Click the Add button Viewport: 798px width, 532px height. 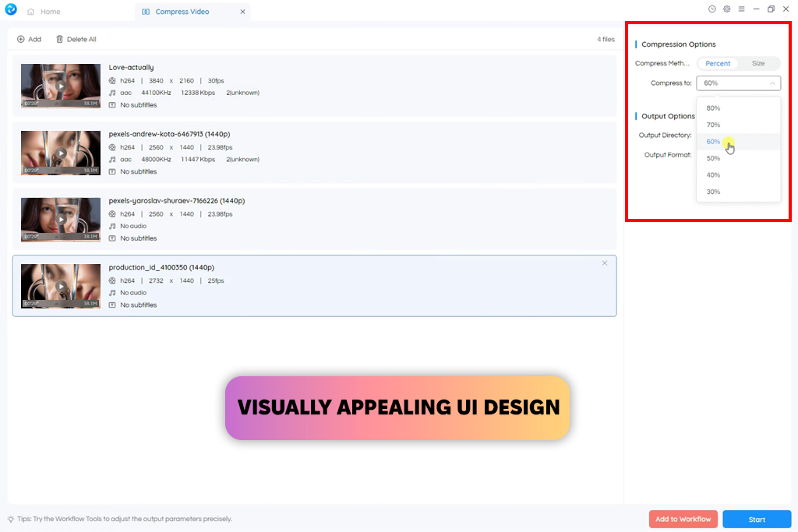click(29, 39)
